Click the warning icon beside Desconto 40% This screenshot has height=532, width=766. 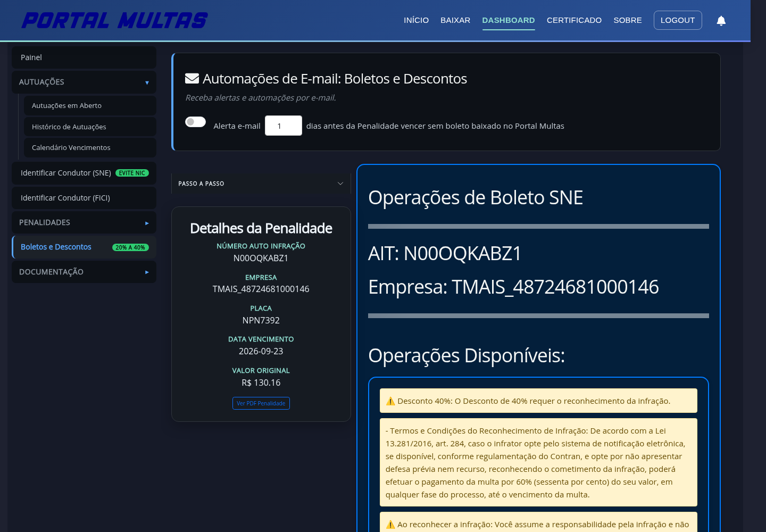[x=390, y=401]
